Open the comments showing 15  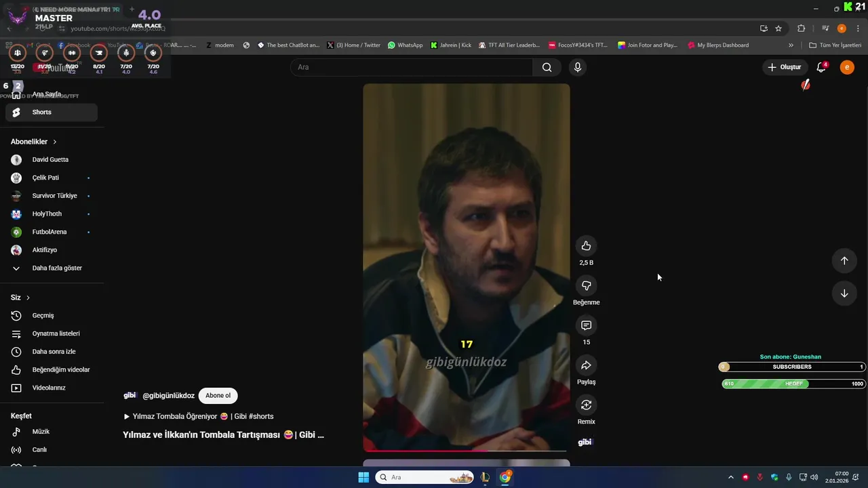(586, 325)
